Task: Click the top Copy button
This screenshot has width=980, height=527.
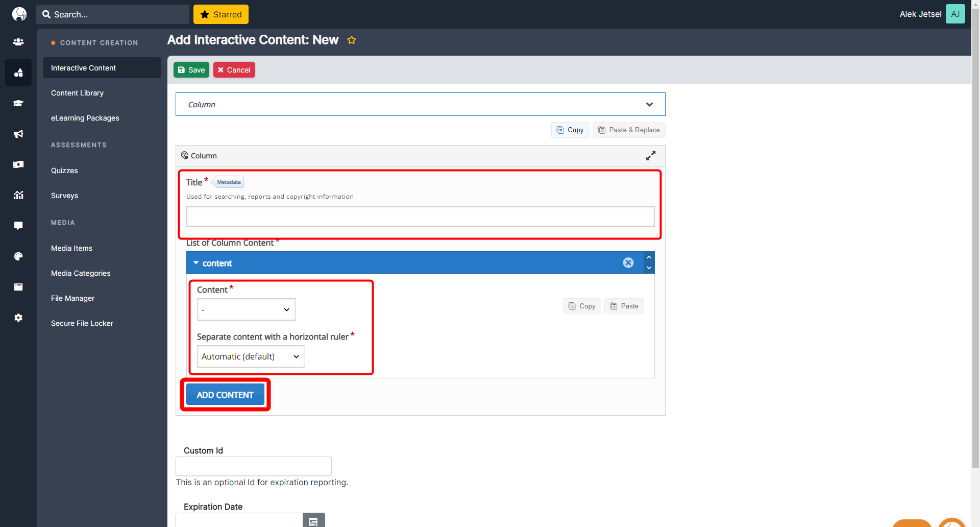Action: pyautogui.click(x=570, y=130)
